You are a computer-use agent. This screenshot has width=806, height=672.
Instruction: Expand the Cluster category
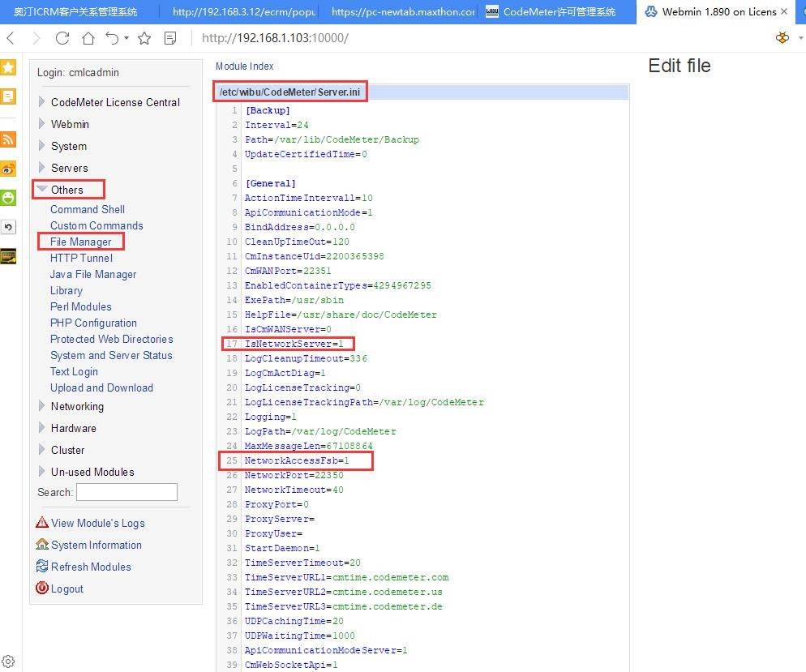41,450
